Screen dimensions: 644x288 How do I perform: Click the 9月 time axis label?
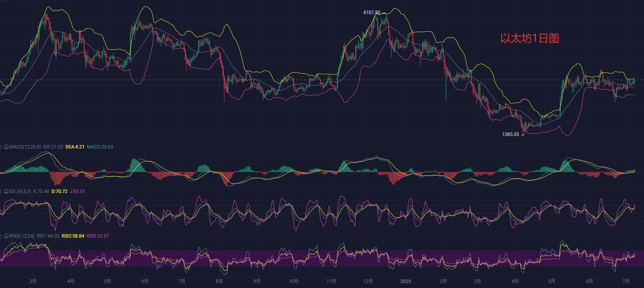pos(257,281)
